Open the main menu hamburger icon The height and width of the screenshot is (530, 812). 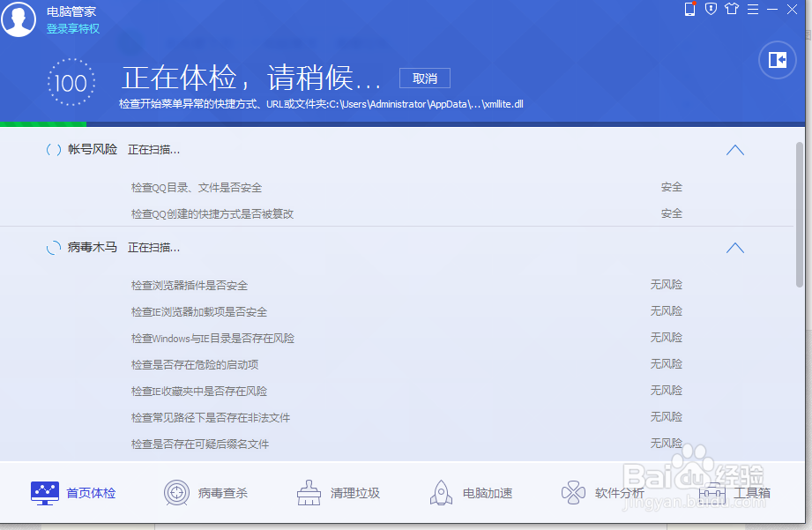point(753,10)
